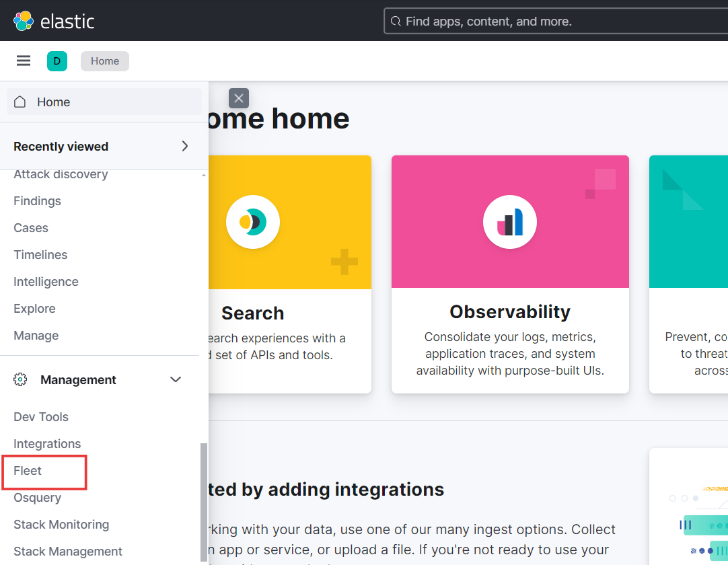This screenshot has height=565, width=728.
Task: Click the yellow Search card banner
Action: (290, 222)
